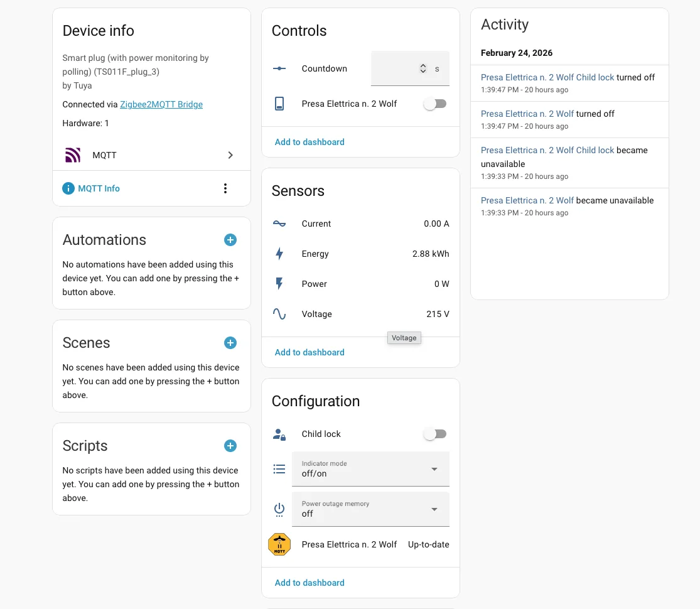Toggle Presa Elettrica n. 2 Wolf switch

click(x=434, y=104)
